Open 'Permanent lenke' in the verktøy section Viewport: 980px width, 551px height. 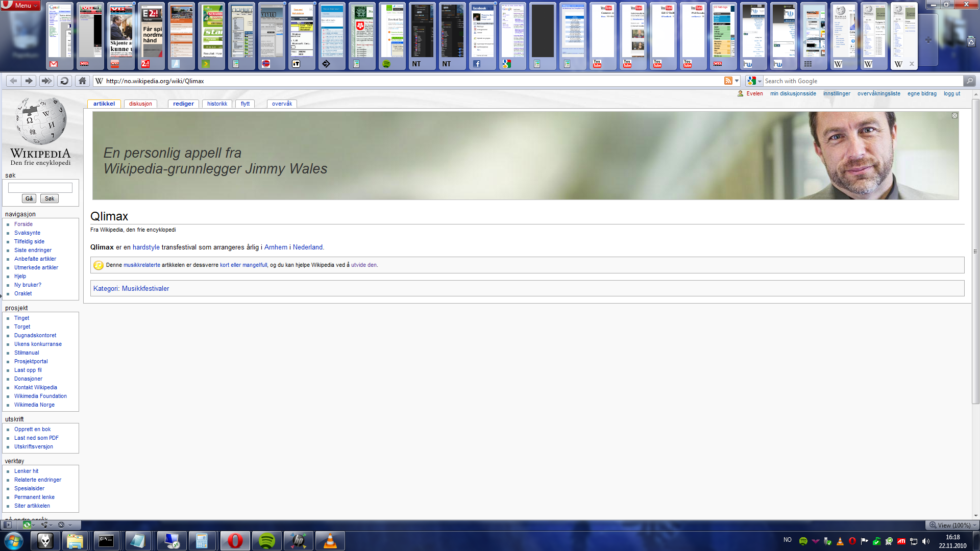(34, 497)
